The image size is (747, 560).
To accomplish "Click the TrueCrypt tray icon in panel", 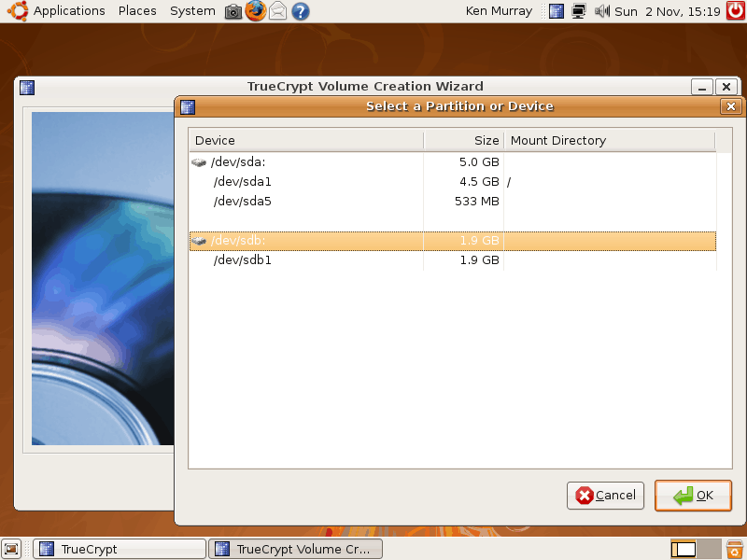I will [x=557, y=11].
